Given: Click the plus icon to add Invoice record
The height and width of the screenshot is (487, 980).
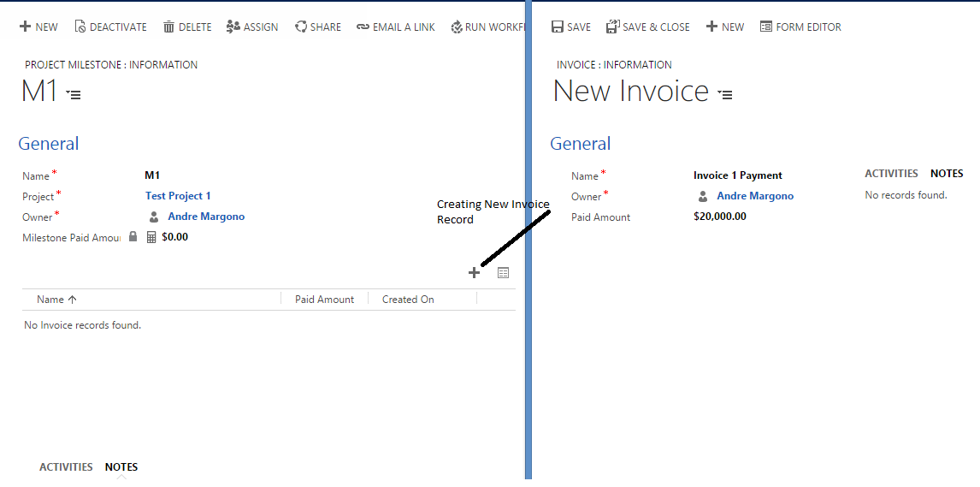Looking at the screenshot, I should 474,273.
